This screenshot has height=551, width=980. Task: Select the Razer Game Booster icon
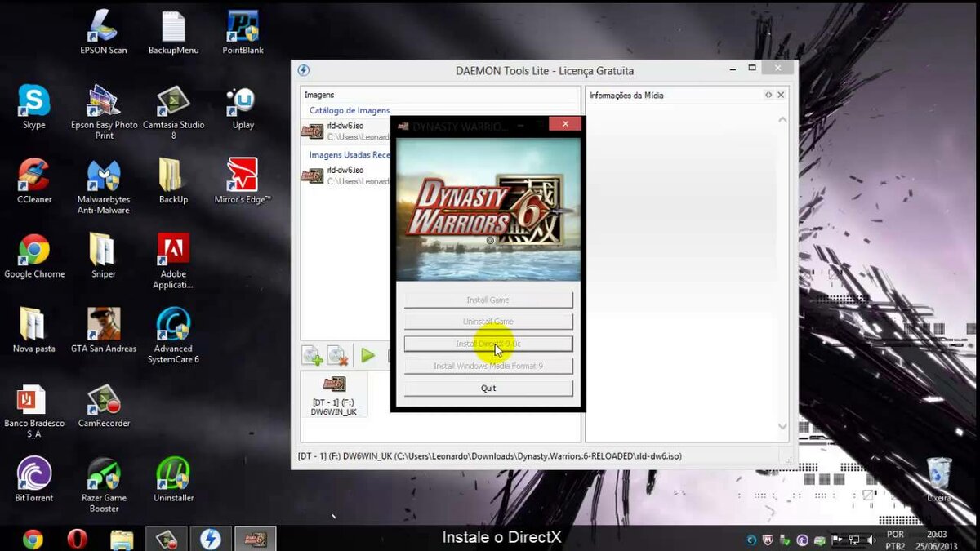(104, 485)
